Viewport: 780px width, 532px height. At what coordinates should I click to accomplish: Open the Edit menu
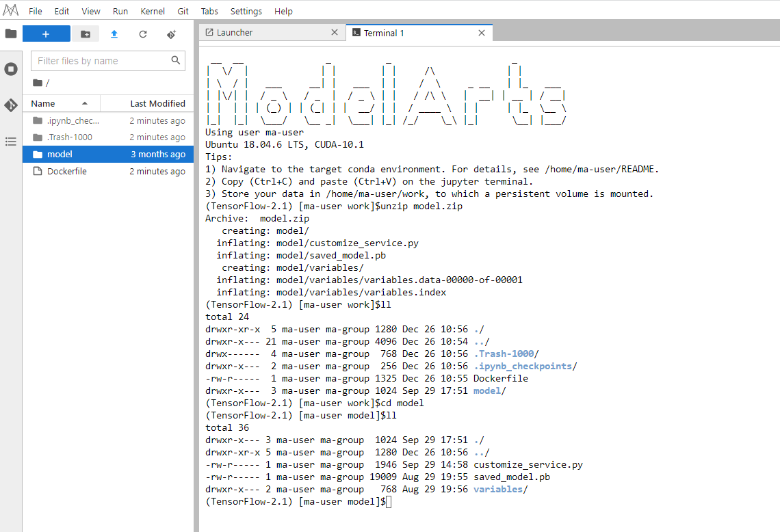(x=62, y=11)
